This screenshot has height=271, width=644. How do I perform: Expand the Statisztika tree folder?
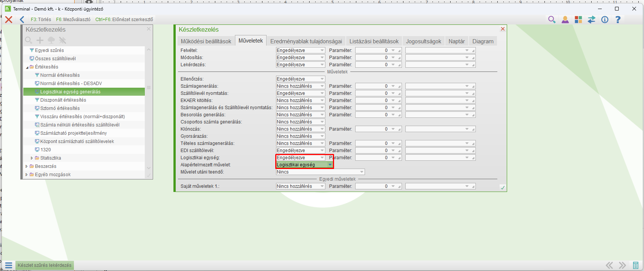point(32,158)
